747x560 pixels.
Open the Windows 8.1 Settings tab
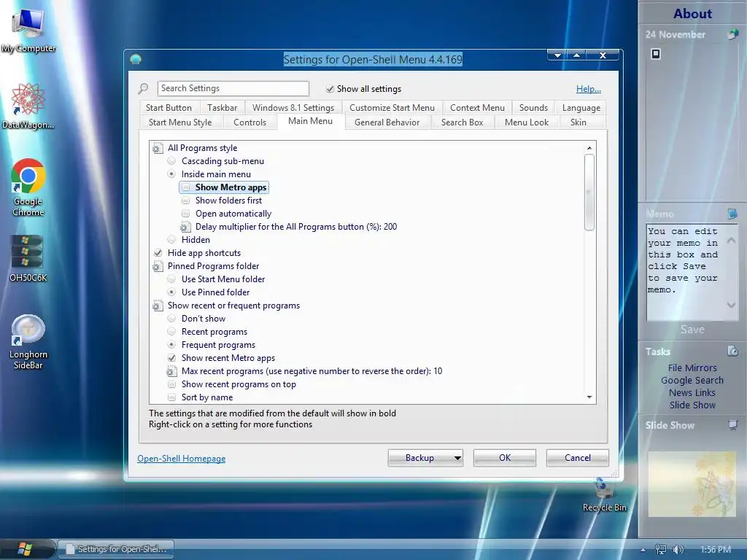[293, 108]
